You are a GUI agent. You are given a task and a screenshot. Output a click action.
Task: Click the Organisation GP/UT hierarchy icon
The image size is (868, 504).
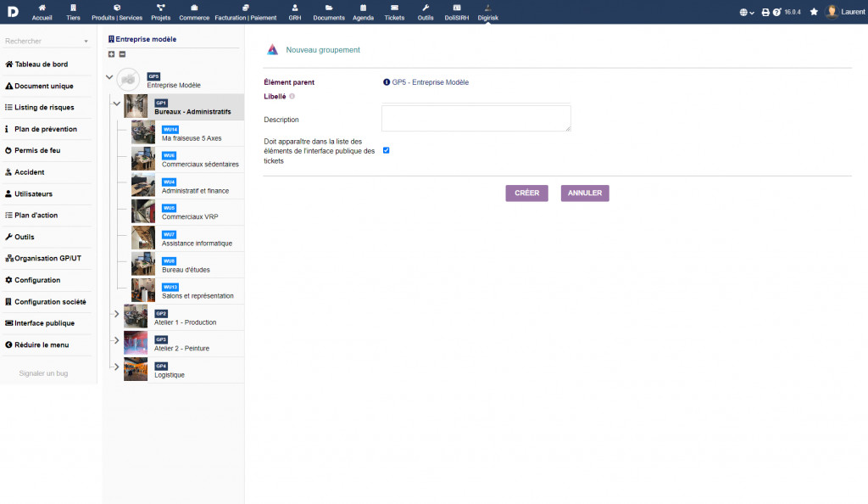pos(8,258)
